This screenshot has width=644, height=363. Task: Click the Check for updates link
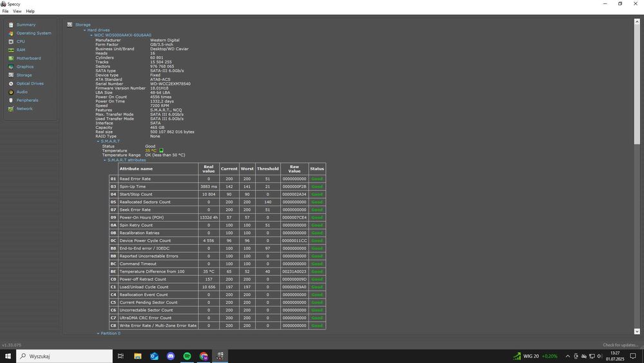click(621, 345)
